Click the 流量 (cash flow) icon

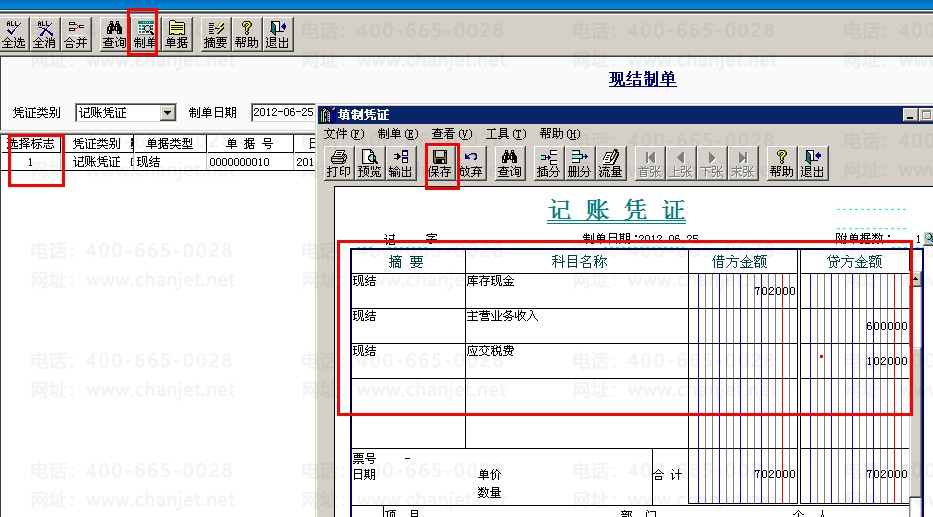pyautogui.click(x=610, y=164)
